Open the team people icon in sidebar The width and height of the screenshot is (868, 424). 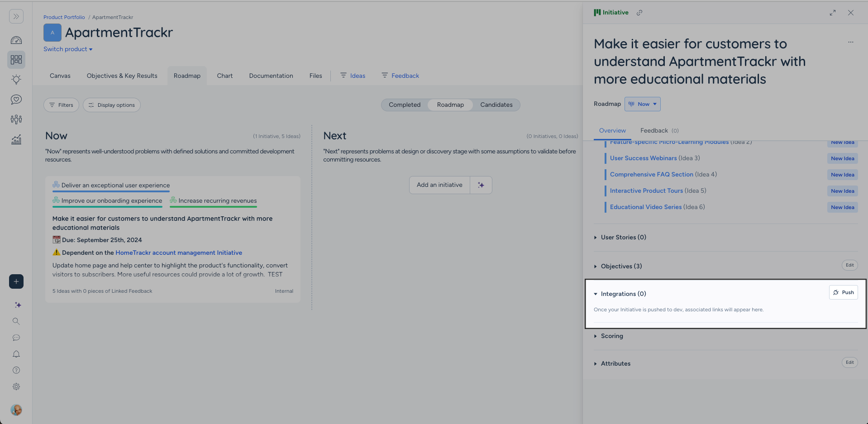point(16,119)
